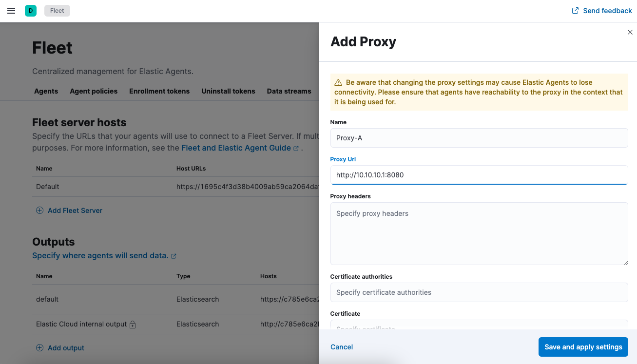Open the hamburger navigation menu
This screenshot has width=637, height=364.
[x=11, y=10]
